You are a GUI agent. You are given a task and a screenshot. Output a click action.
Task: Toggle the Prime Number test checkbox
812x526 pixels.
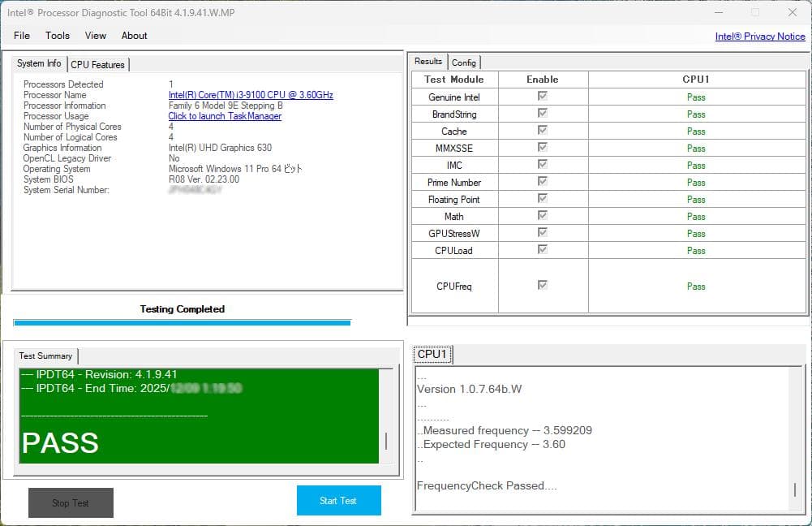[542, 182]
